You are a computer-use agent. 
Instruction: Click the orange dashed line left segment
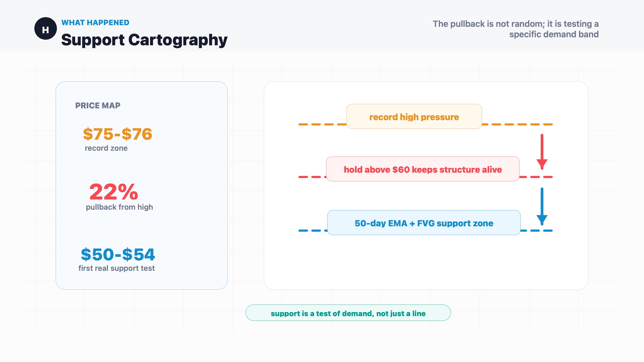323,124
